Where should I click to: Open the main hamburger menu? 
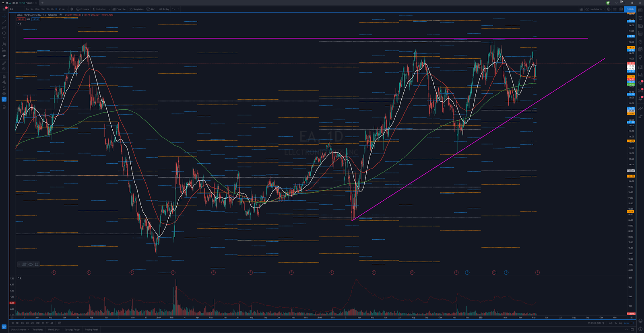tap(4, 9)
